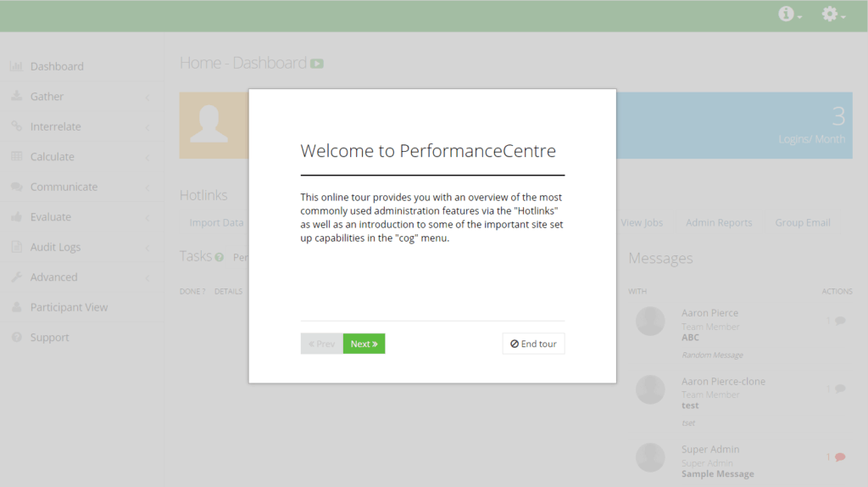Open the Import Data hotlink
The height and width of the screenshot is (487, 868).
pyautogui.click(x=216, y=223)
